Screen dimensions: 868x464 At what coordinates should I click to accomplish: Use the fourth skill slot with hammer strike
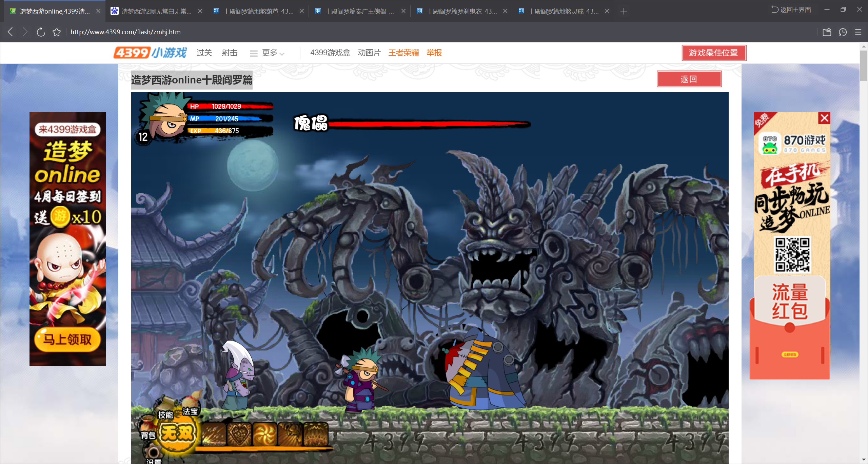coord(291,434)
